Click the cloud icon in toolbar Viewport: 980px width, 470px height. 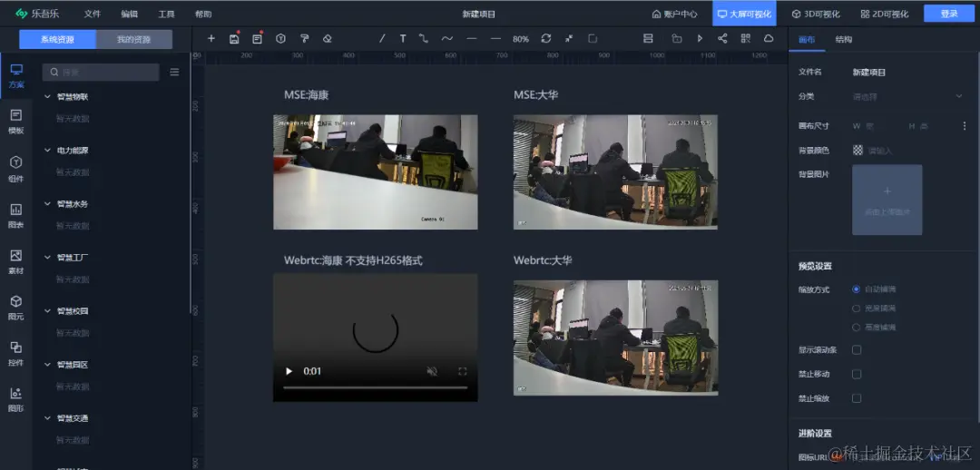[x=769, y=39]
